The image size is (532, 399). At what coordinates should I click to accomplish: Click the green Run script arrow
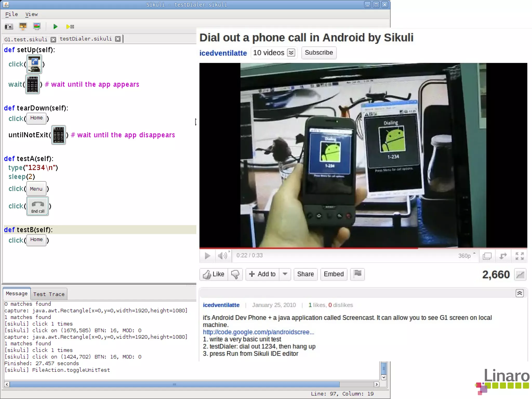coord(55,26)
